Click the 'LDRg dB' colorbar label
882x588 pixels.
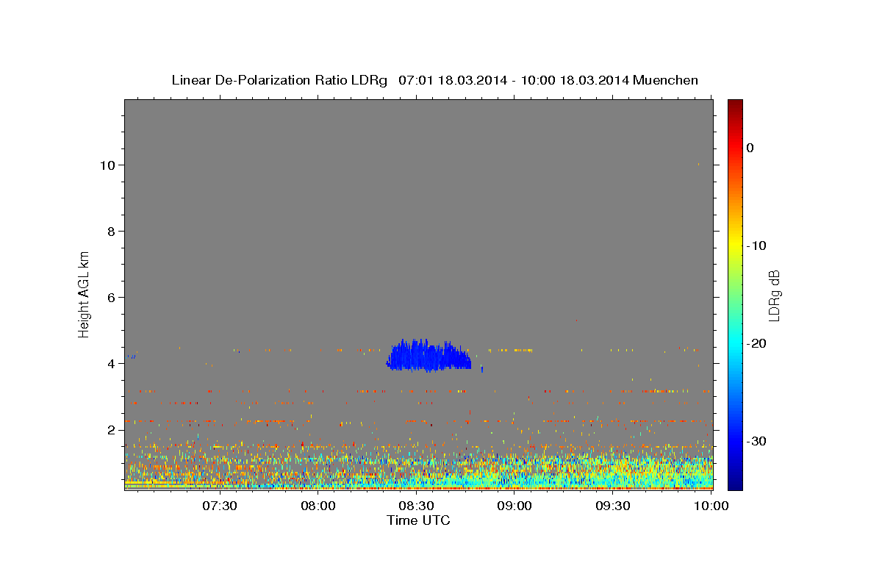pyautogui.click(x=773, y=295)
